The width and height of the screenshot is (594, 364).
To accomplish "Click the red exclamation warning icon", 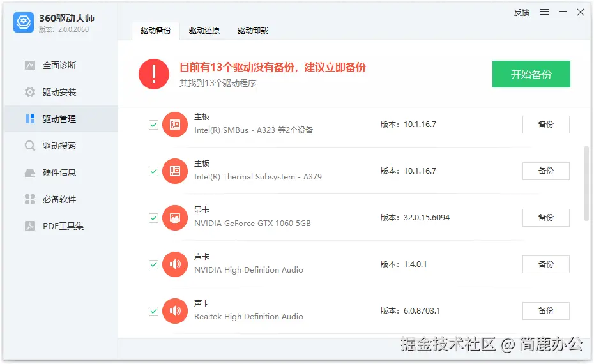I will (x=154, y=74).
